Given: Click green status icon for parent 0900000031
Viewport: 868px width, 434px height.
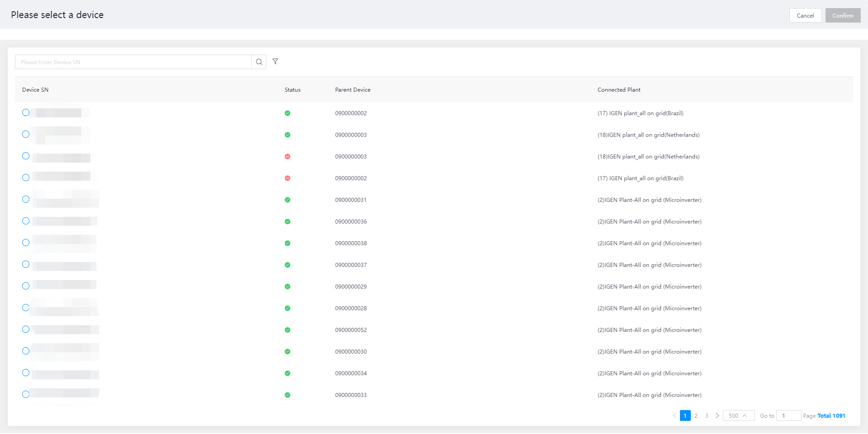Looking at the screenshot, I should pyautogui.click(x=288, y=200).
